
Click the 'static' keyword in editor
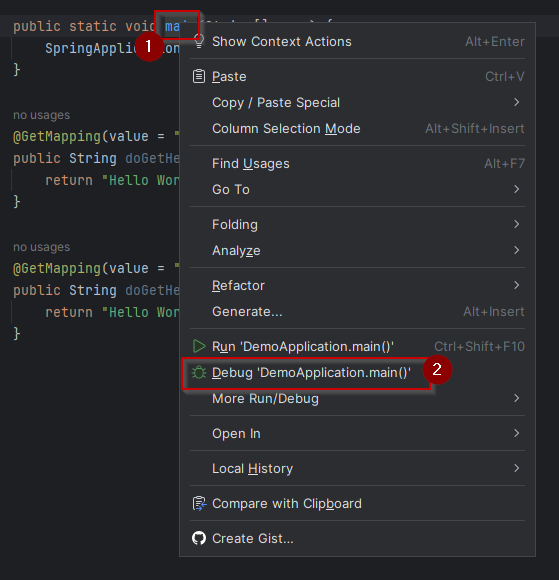tap(93, 26)
